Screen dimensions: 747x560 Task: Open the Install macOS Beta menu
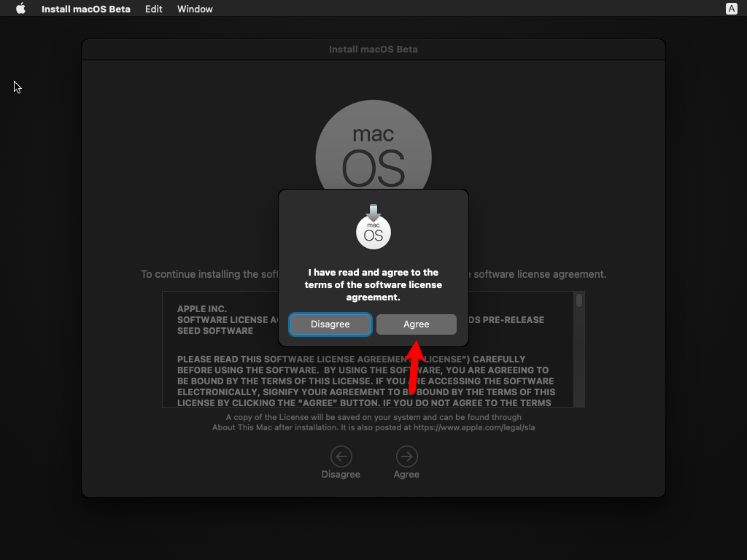coord(86,9)
